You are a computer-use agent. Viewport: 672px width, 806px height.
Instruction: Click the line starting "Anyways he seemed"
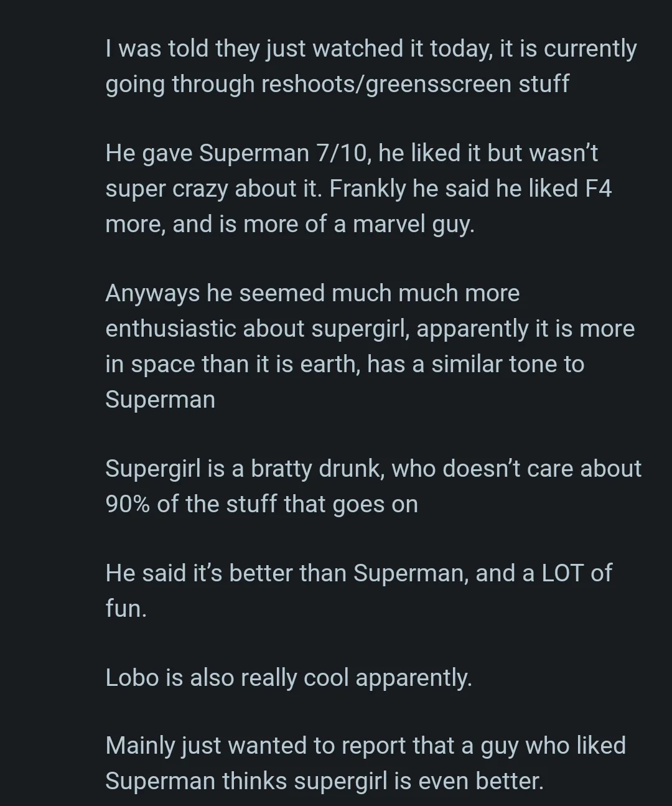(312, 293)
